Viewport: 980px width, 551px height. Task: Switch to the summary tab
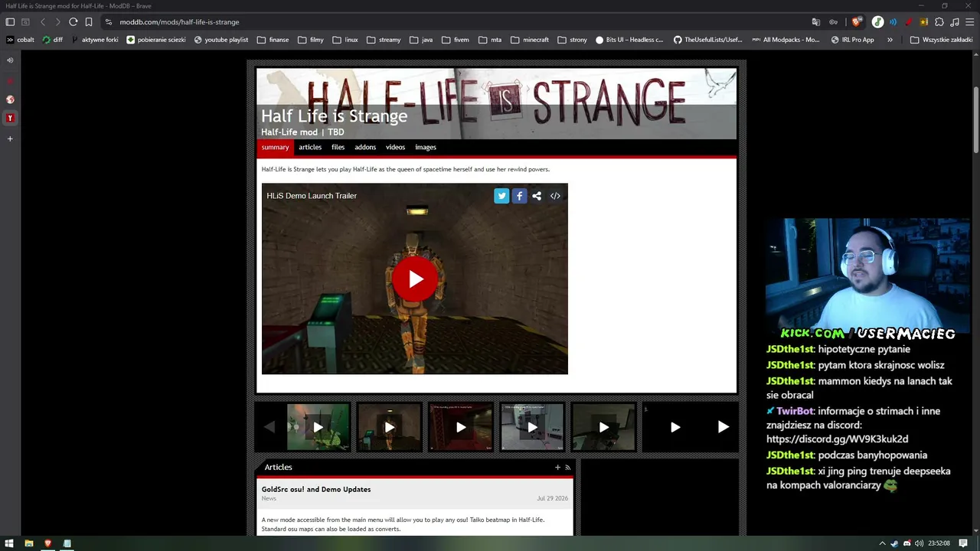coord(275,148)
